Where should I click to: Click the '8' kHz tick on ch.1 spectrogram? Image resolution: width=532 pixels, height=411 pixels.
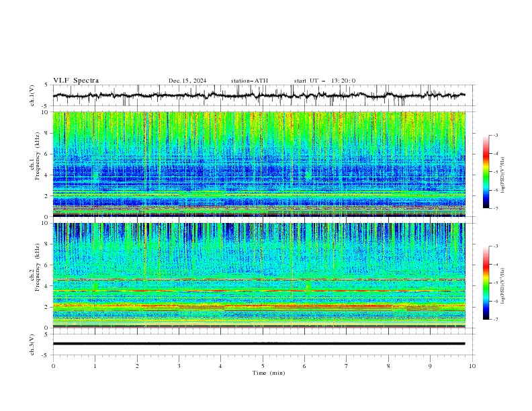[x=47, y=133]
